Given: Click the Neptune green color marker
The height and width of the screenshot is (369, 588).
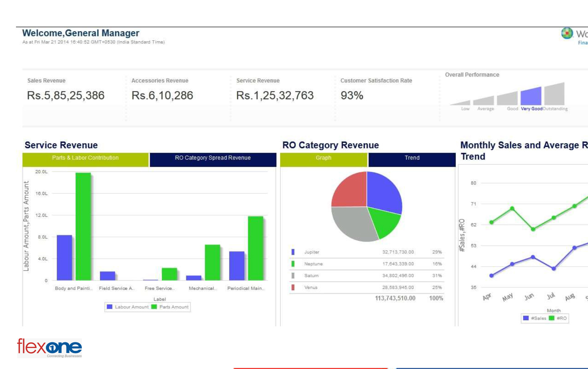Looking at the screenshot, I should click(293, 264).
